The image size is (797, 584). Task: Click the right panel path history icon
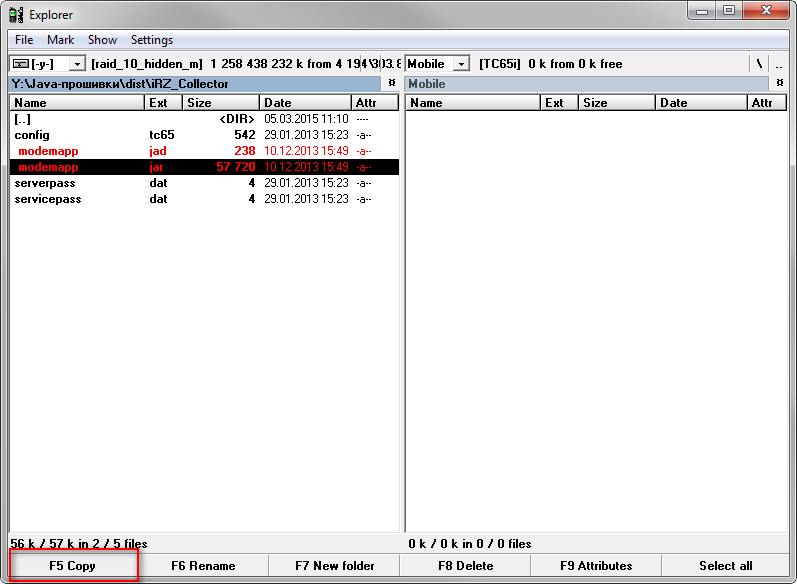click(787, 84)
